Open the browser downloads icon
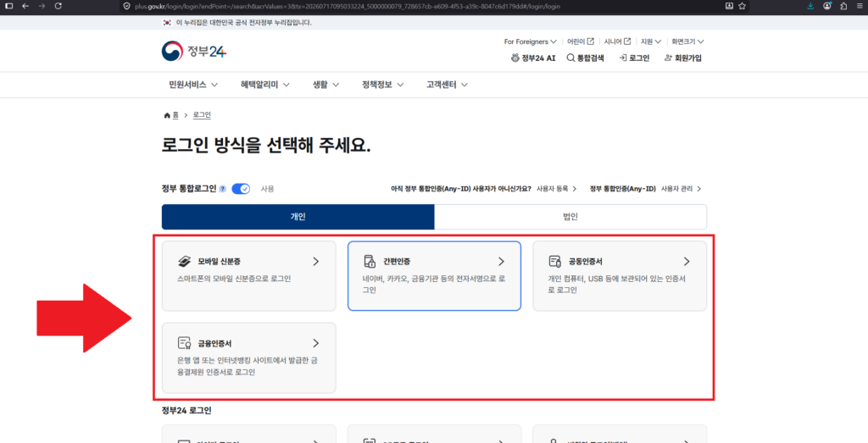 coord(811,6)
